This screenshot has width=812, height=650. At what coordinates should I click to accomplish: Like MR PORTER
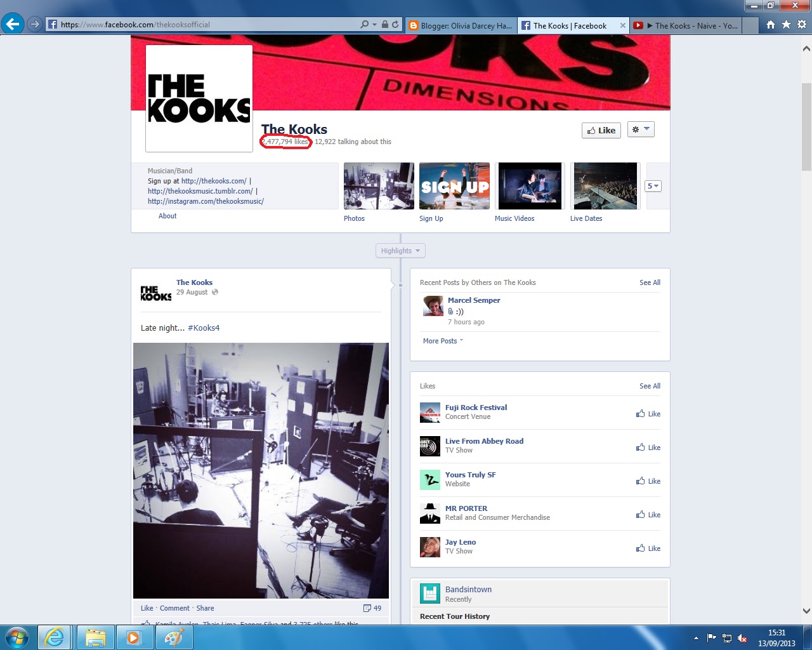[x=648, y=515]
